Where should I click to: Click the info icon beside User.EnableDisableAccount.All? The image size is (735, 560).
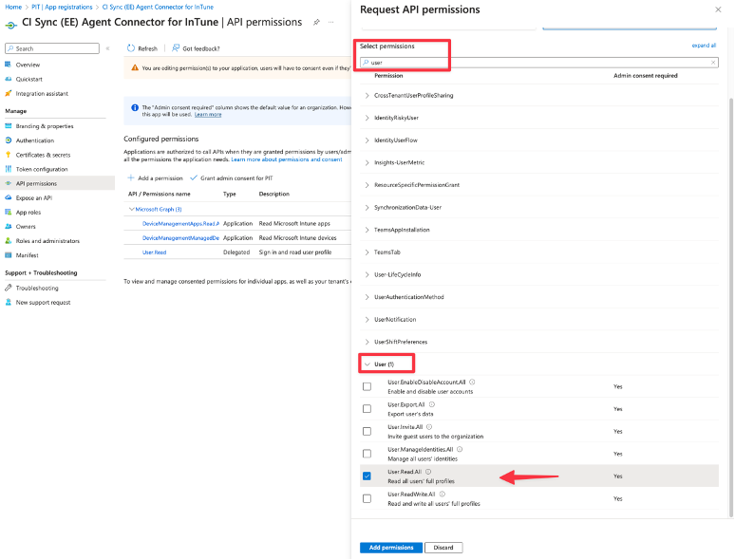point(472,382)
